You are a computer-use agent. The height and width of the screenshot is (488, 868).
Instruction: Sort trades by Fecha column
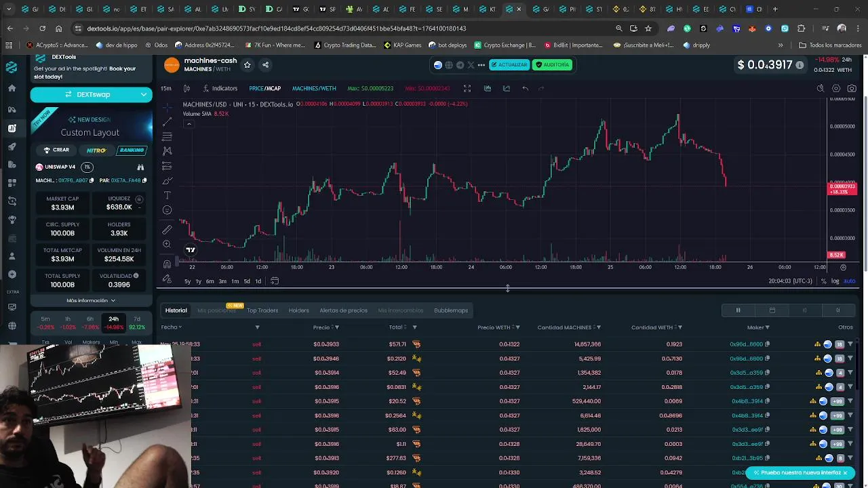[x=171, y=327]
